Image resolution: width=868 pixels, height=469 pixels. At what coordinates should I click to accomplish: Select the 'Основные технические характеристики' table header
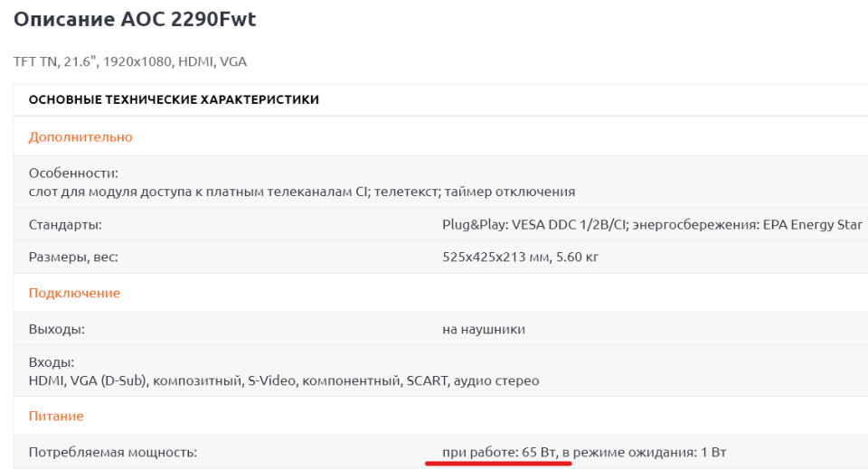click(174, 99)
